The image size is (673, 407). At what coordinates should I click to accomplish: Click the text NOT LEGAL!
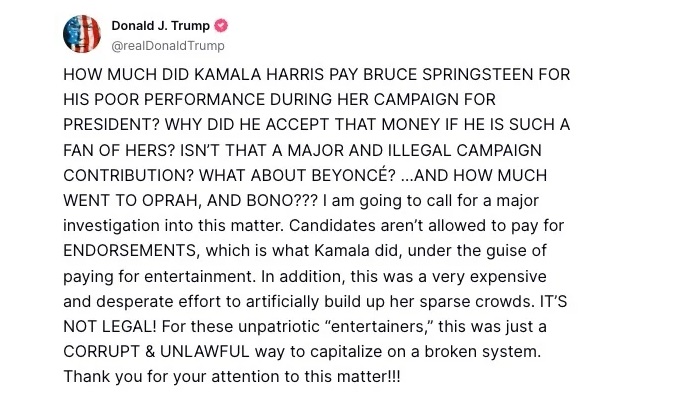[110, 327]
